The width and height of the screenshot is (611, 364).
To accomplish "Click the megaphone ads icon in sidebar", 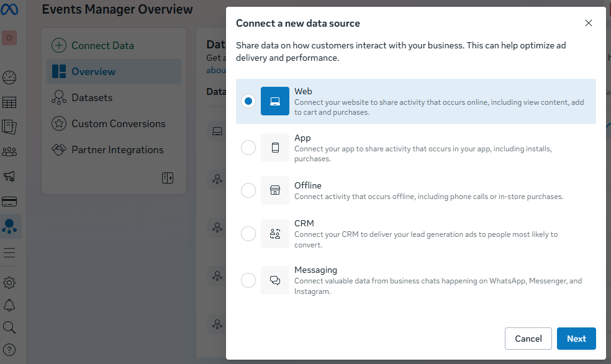I will point(9,177).
